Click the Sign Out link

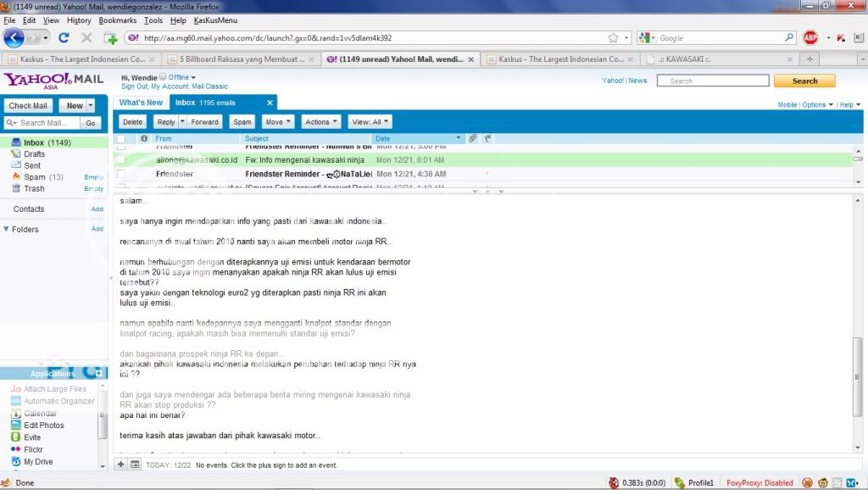coord(135,86)
